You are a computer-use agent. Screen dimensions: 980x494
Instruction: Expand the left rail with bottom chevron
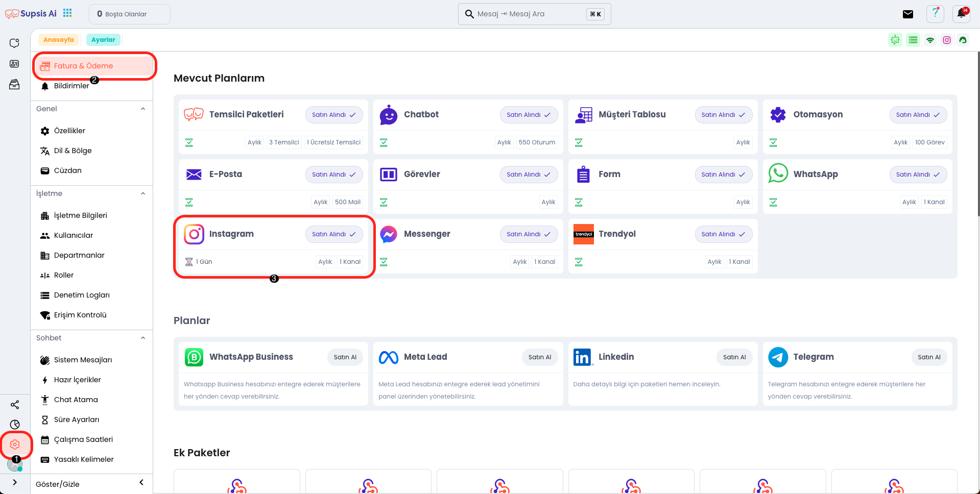point(15,482)
